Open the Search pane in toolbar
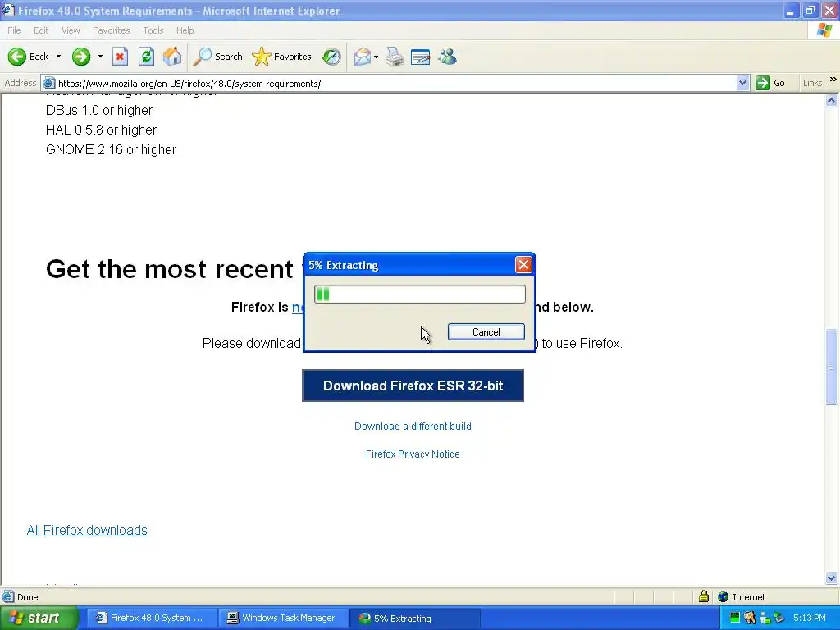Screen dimensions: 840x630 click(x=217, y=57)
